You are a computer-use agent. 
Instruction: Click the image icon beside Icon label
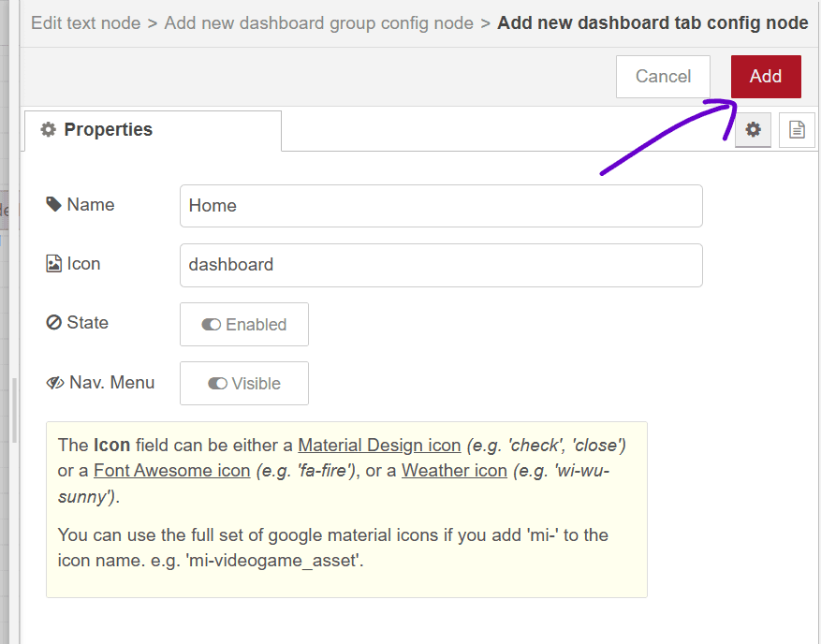53,263
